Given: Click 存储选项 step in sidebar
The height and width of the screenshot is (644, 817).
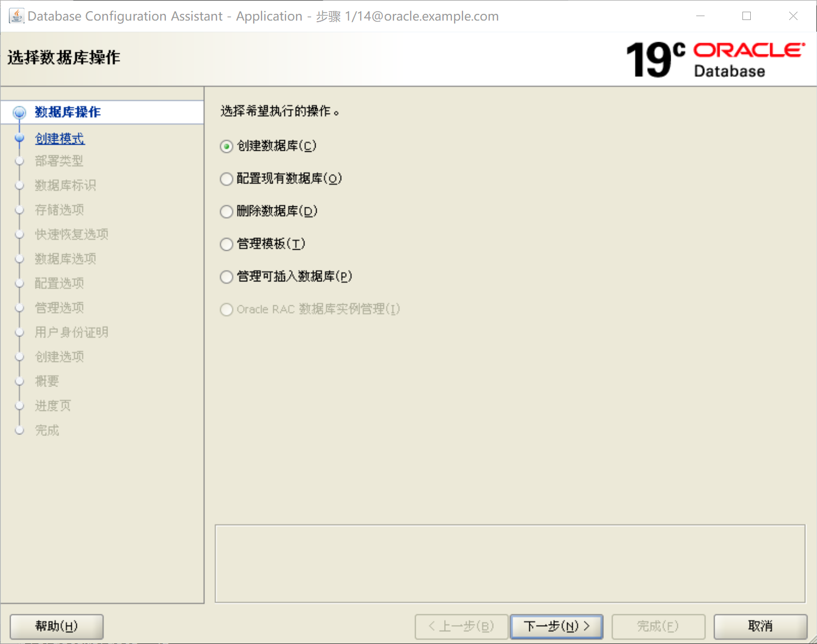Looking at the screenshot, I should click(x=59, y=210).
